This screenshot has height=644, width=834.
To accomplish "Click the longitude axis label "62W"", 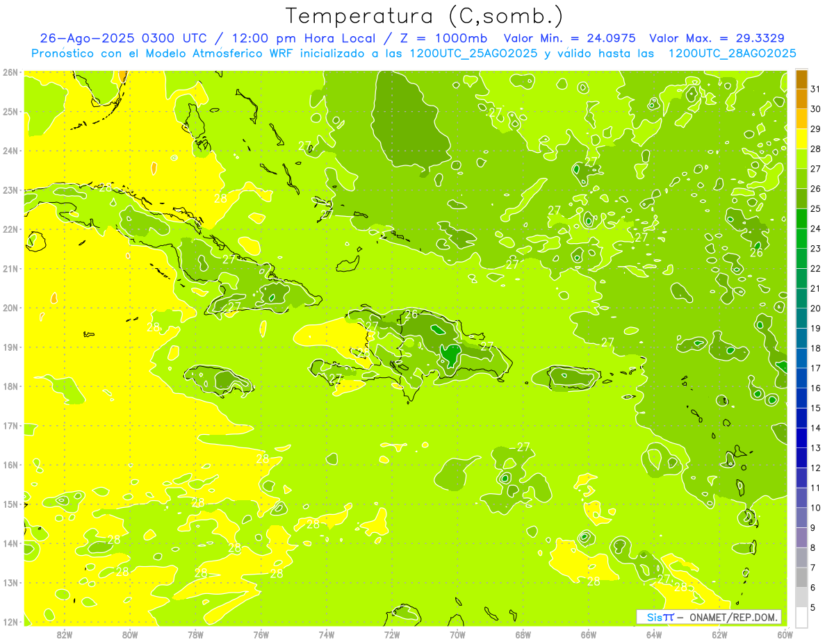I will [719, 635].
